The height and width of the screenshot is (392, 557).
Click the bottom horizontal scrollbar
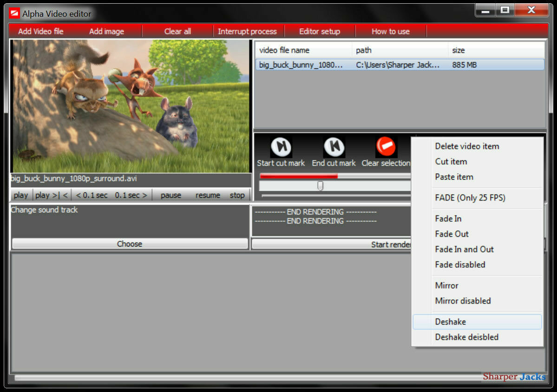pyautogui.click(x=249, y=378)
